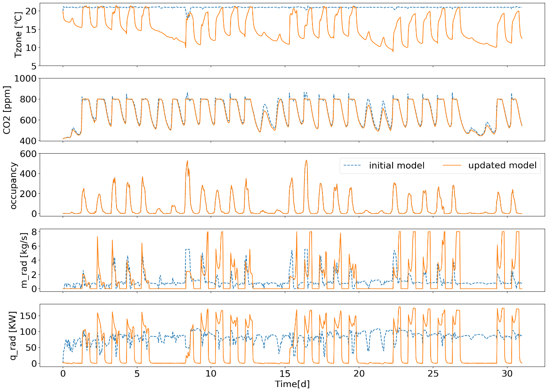Select the 'Tzone [°C]' y-axis label
The height and width of the screenshot is (392, 548).
pyautogui.click(x=18, y=35)
